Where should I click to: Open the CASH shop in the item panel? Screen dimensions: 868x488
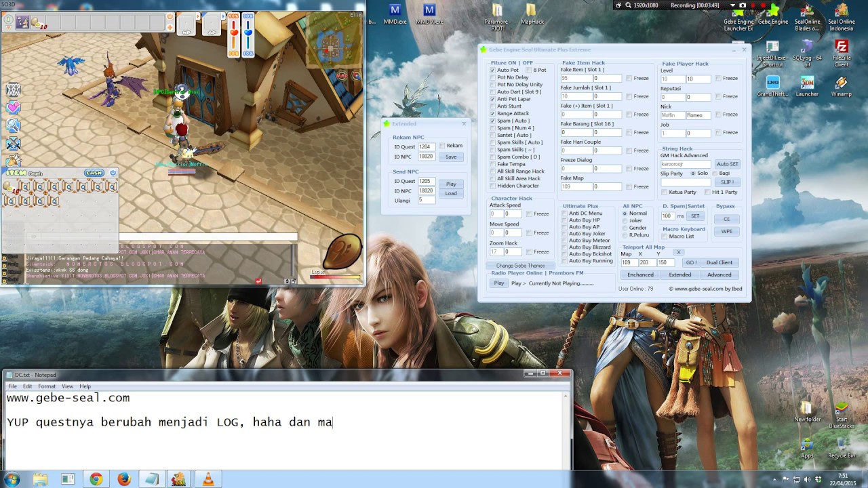tap(94, 173)
